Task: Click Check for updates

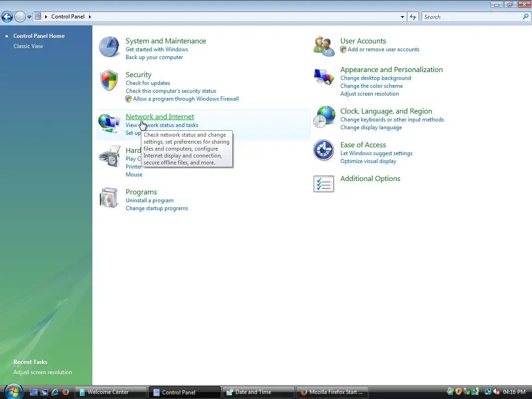Action: coord(148,83)
